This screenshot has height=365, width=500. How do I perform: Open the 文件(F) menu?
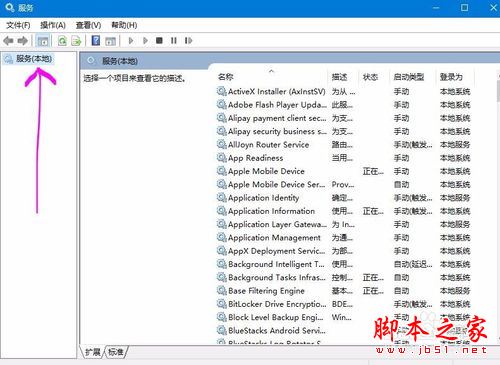coord(18,25)
